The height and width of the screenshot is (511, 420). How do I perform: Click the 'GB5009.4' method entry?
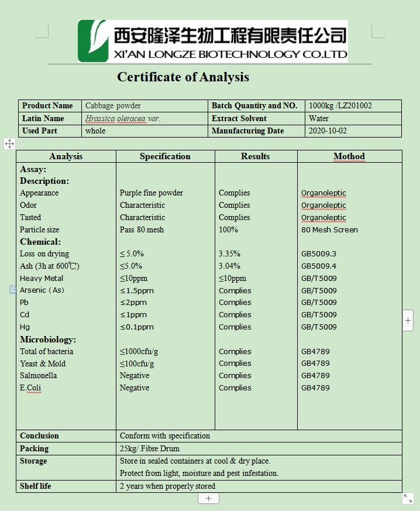pyautogui.click(x=319, y=266)
